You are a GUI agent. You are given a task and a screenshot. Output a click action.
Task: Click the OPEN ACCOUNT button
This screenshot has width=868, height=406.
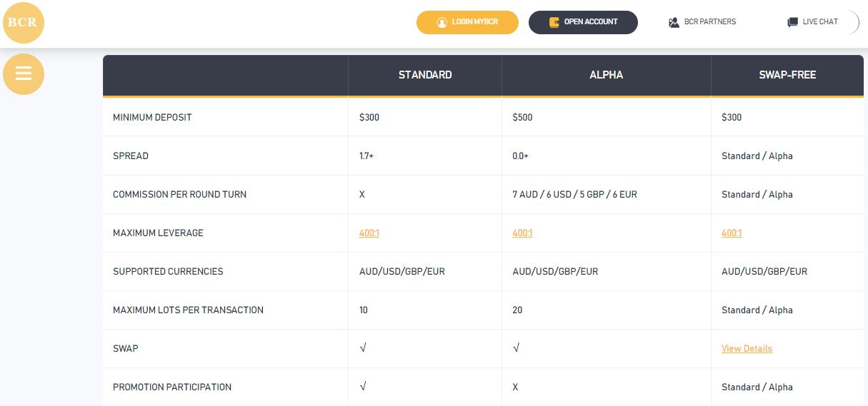[x=583, y=22]
